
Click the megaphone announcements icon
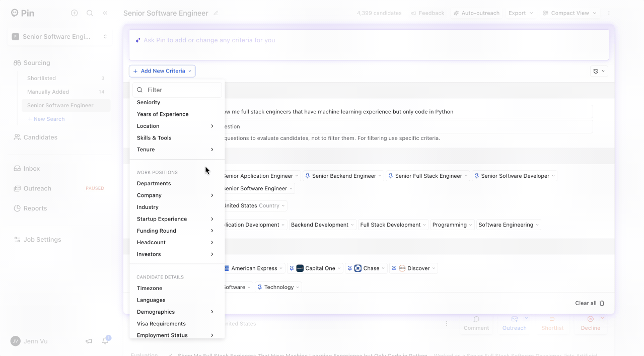click(89, 341)
